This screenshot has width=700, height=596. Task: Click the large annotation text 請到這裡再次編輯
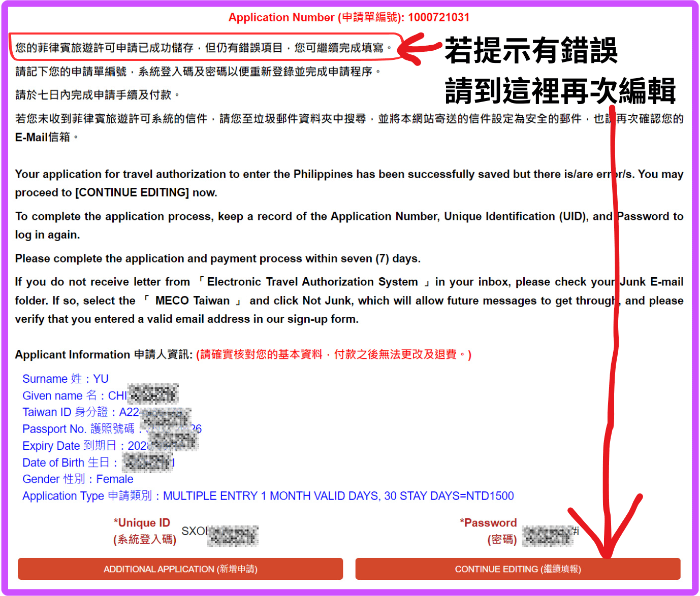pos(560,91)
